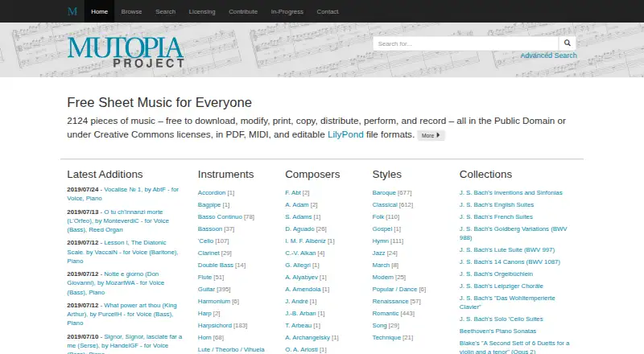Browse the Folk style
Screen dimensions: 644x354
[x=378, y=217]
